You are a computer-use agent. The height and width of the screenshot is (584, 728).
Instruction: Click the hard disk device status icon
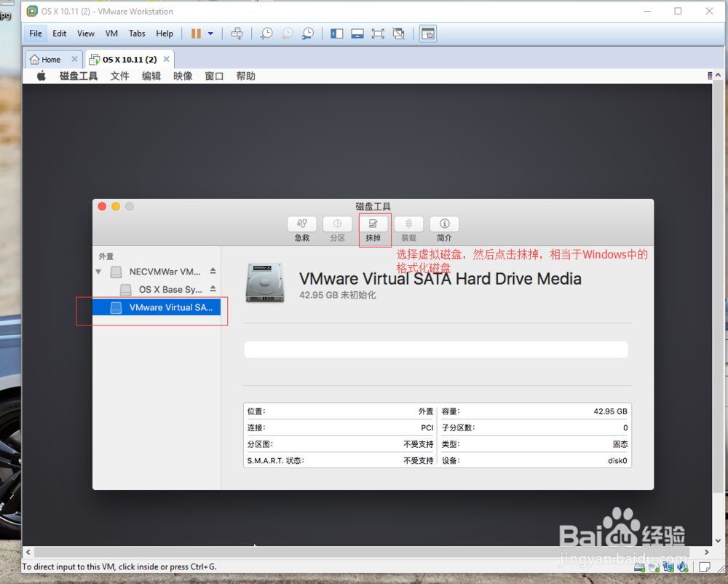639,567
